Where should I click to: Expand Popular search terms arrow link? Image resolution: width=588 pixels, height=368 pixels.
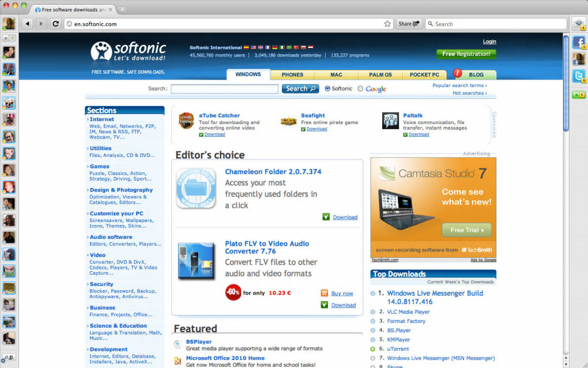(x=459, y=85)
